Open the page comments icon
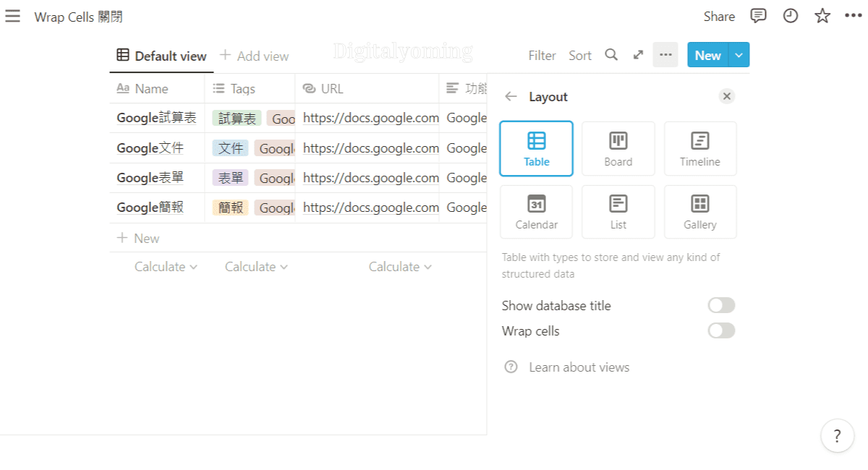The image size is (868, 470). coord(758,16)
